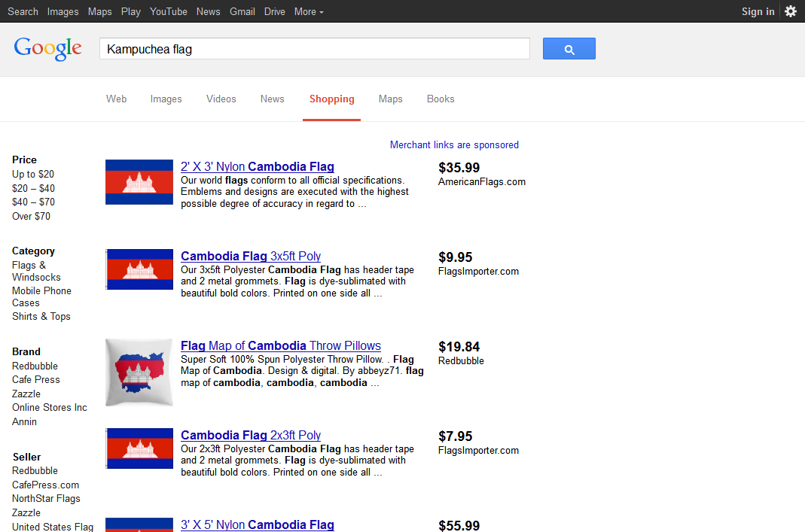Click the $35.99 flag thumbnail image

click(139, 182)
